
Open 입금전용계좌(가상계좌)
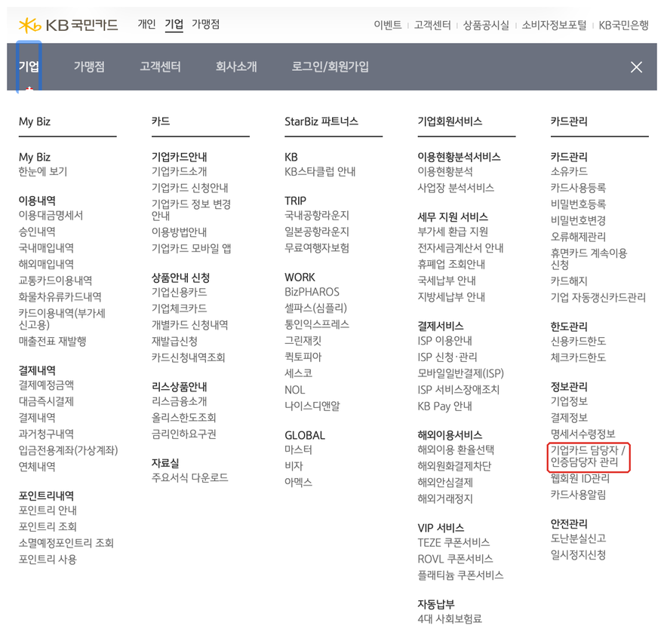pos(68,450)
